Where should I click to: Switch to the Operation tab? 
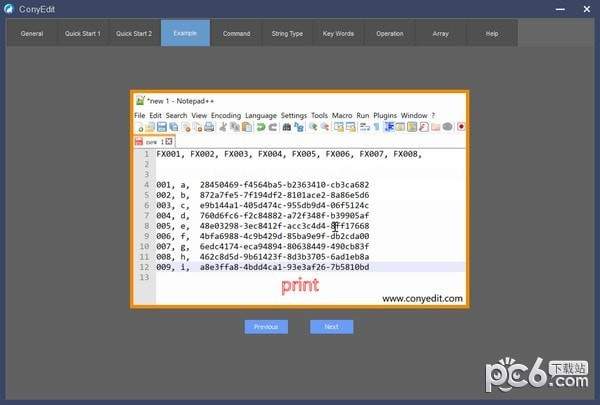point(390,33)
